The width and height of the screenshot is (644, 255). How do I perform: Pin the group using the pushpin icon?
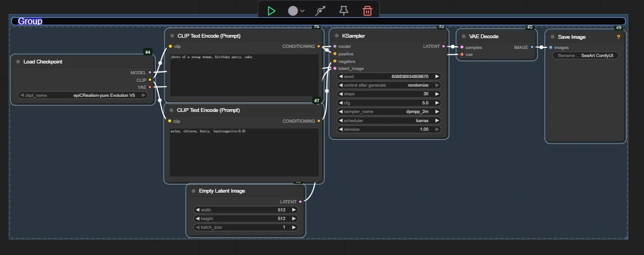click(344, 11)
